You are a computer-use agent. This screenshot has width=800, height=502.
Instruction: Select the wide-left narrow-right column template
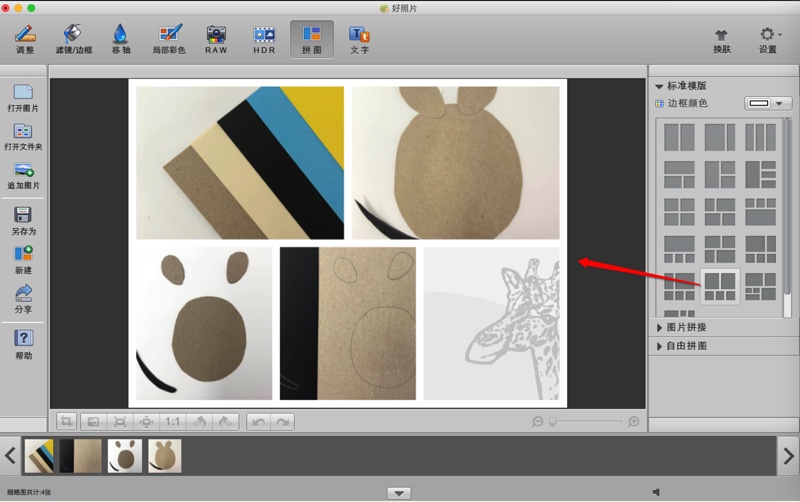(x=720, y=137)
